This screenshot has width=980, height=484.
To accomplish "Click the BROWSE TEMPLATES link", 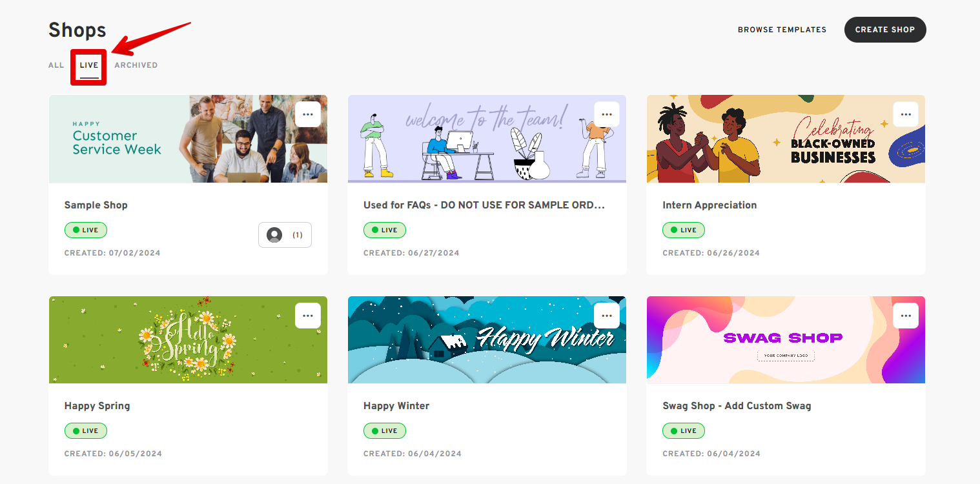I will click(x=782, y=30).
